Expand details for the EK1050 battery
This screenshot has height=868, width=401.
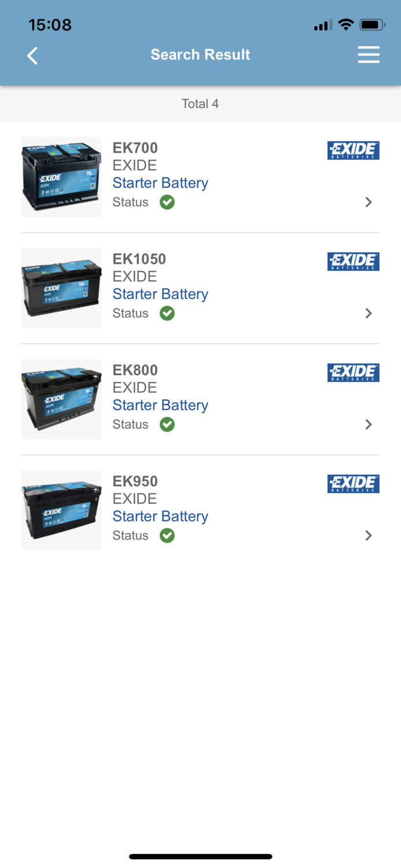[369, 313]
